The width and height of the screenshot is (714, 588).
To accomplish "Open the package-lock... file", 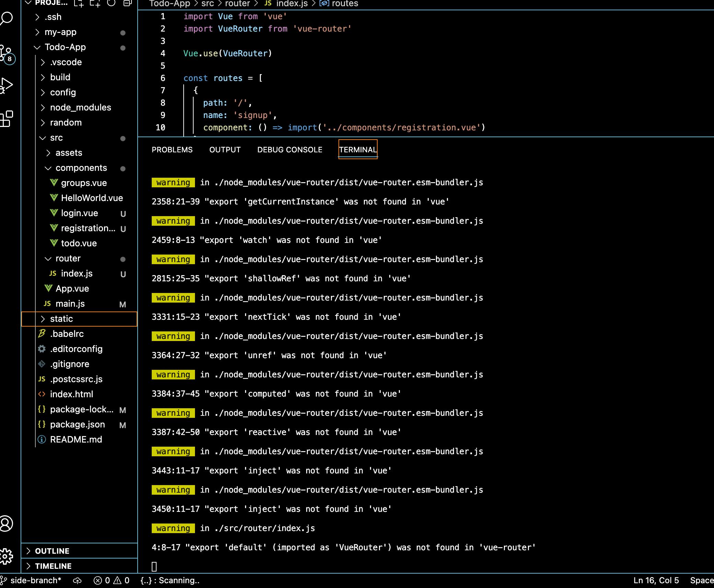I will pyautogui.click(x=79, y=409).
